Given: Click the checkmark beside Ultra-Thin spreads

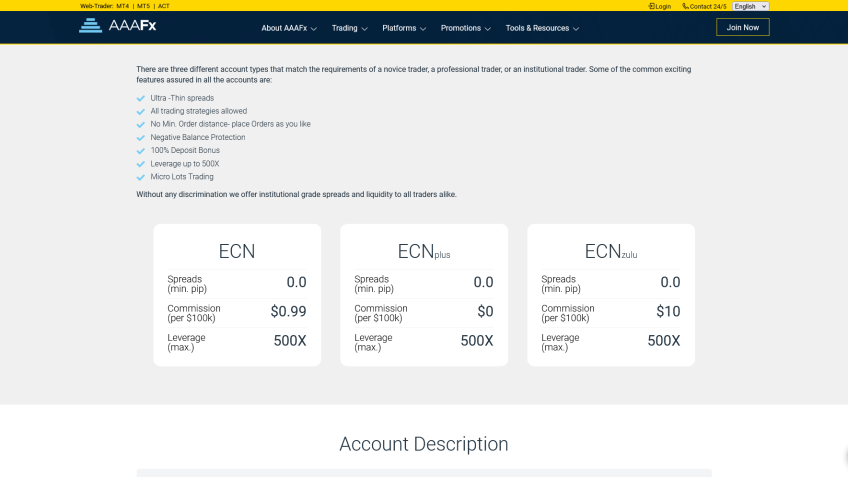Looking at the screenshot, I should point(141,98).
